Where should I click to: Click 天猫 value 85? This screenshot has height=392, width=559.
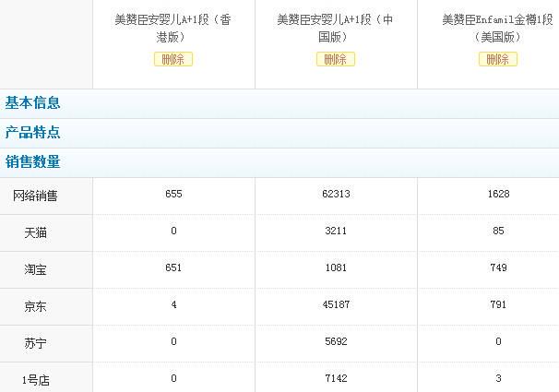coord(498,231)
